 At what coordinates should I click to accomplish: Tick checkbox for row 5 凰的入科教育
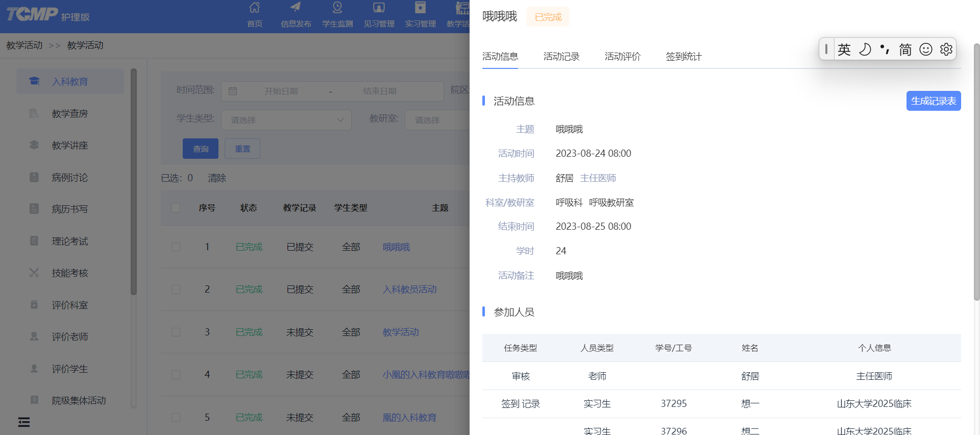[x=176, y=417]
